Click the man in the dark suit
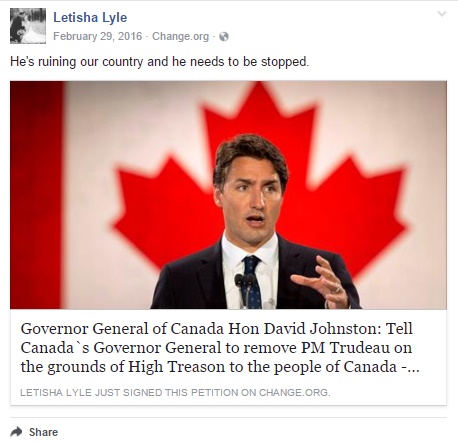 (x=253, y=222)
